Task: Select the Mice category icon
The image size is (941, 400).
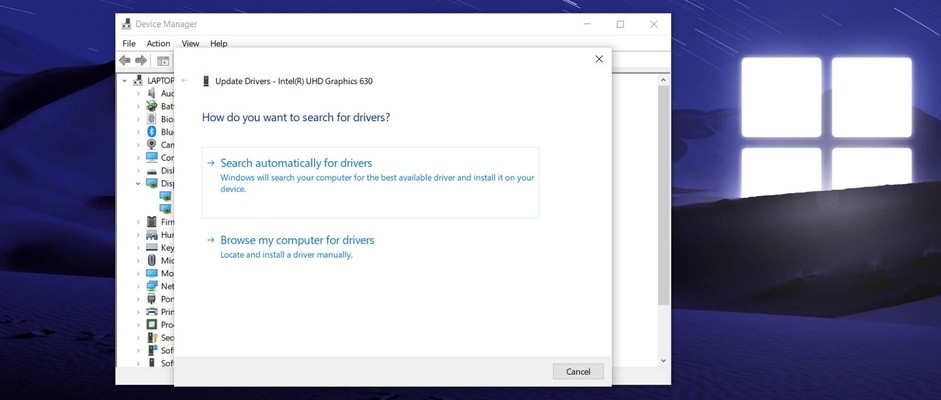Action: (x=151, y=260)
